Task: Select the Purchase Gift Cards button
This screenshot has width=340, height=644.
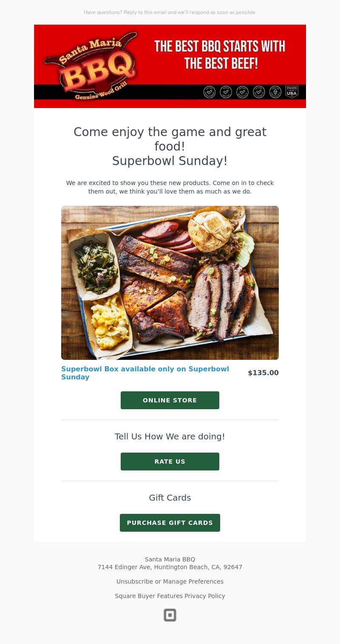Action: click(x=170, y=523)
